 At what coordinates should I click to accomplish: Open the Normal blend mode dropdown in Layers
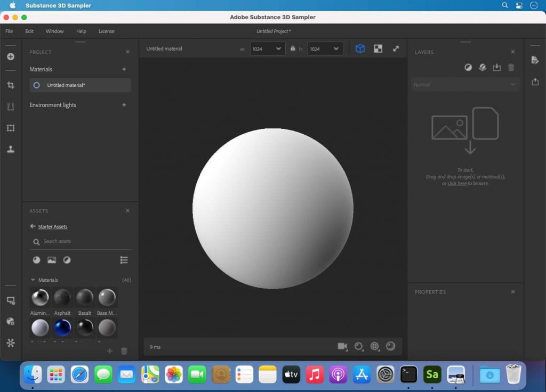pyautogui.click(x=464, y=84)
